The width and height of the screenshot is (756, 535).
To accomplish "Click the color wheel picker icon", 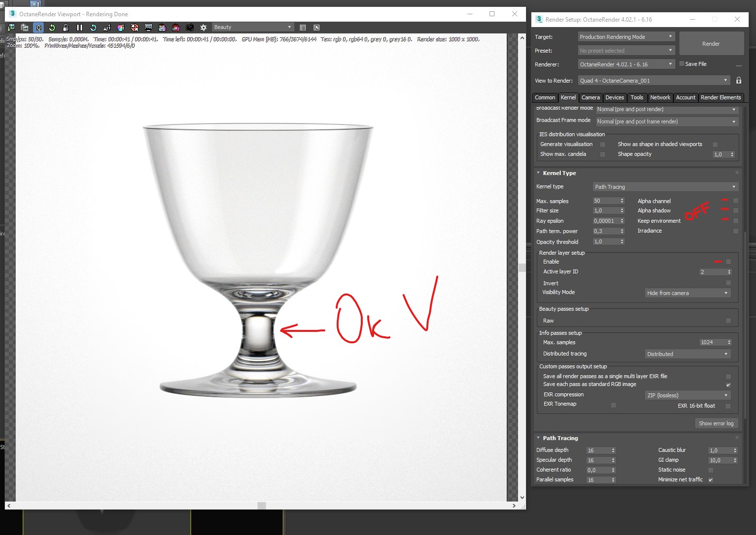I will pyautogui.click(x=121, y=28).
